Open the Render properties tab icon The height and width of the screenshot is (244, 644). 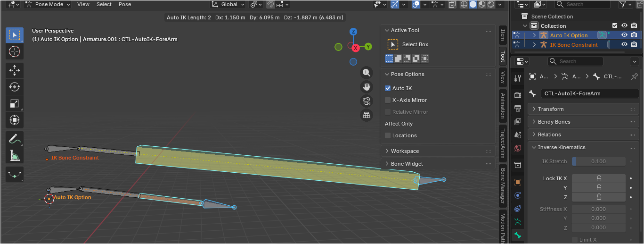(x=518, y=95)
